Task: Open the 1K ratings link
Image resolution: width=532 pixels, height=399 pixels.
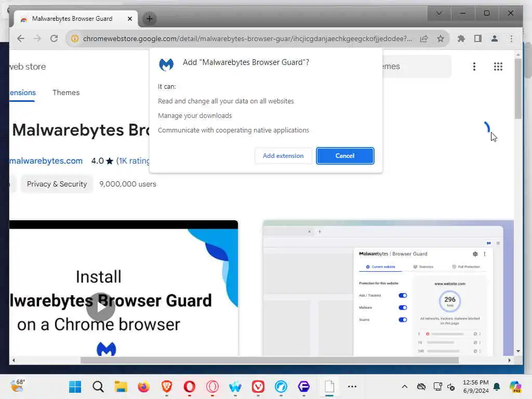Action: click(x=132, y=161)
